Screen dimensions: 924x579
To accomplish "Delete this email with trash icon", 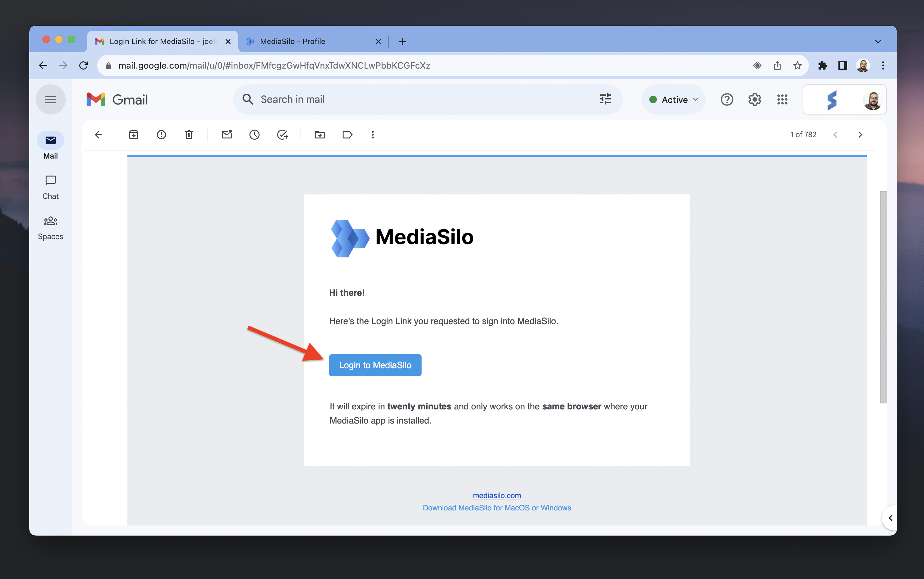I will tap(189, 134).
